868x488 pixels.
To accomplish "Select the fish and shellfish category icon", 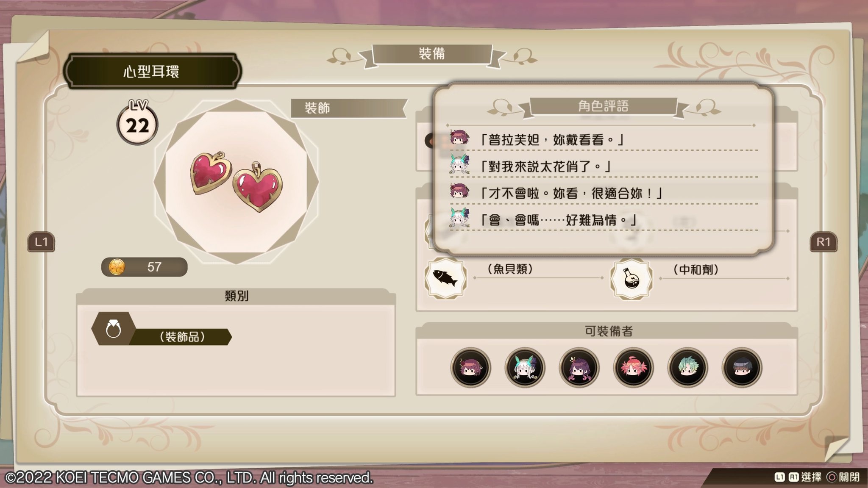I will (445, 278).
